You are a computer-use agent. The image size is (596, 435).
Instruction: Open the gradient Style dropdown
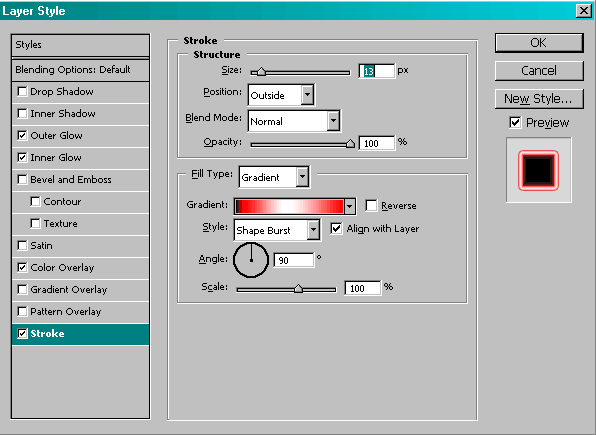(277, 230)
